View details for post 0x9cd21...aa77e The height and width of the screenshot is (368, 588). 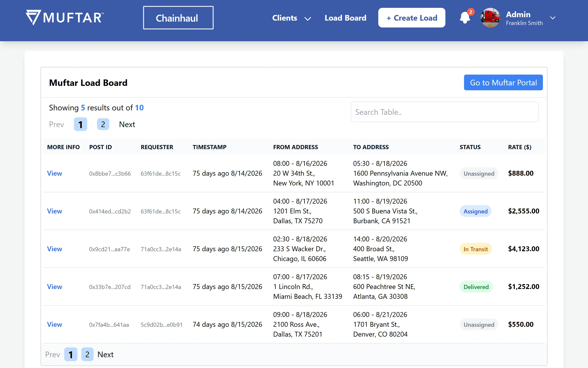(x=54, y=249)
